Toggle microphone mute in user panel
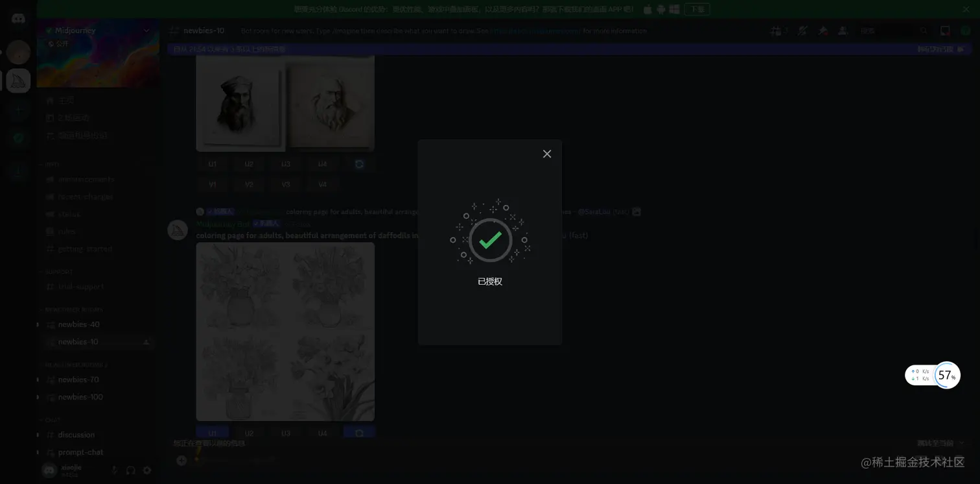Screen dimensions: 980x484 [x=114, y=470]
